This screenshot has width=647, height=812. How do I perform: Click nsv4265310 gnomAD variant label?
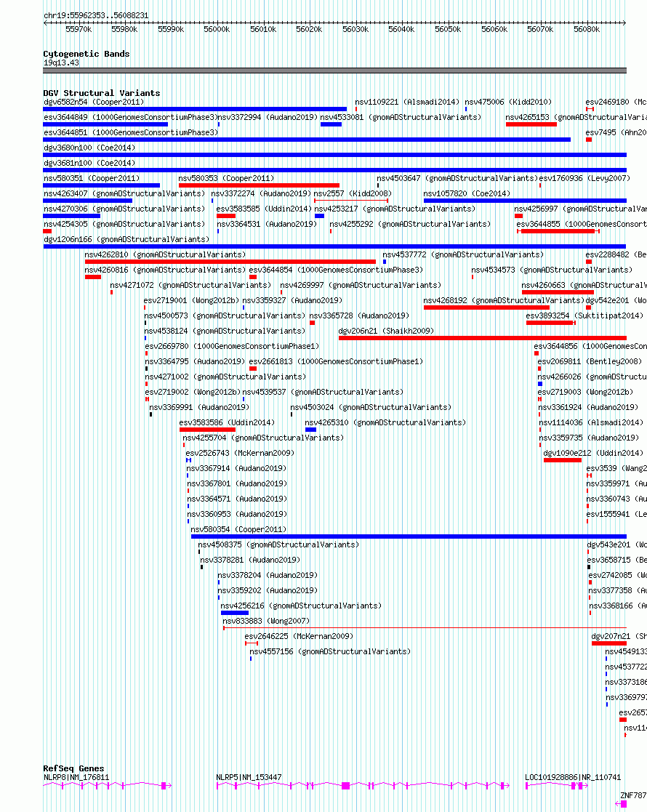pos(385,422)
